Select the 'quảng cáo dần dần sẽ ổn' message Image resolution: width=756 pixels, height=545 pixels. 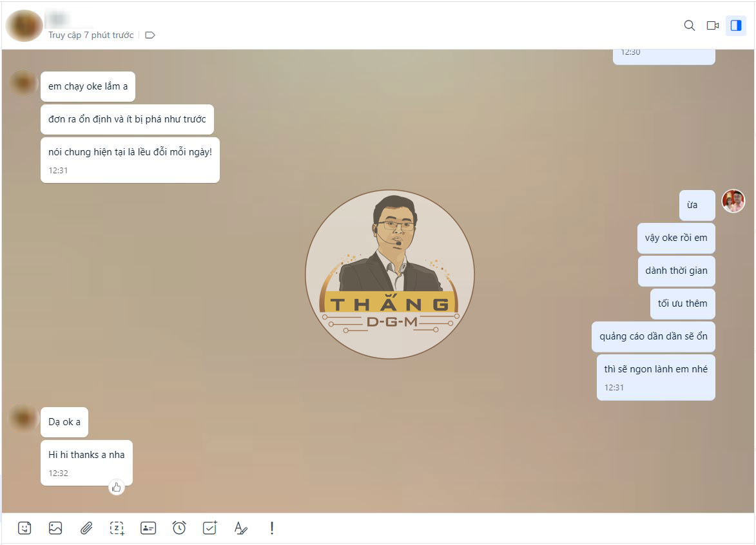[x=654, y=336]
